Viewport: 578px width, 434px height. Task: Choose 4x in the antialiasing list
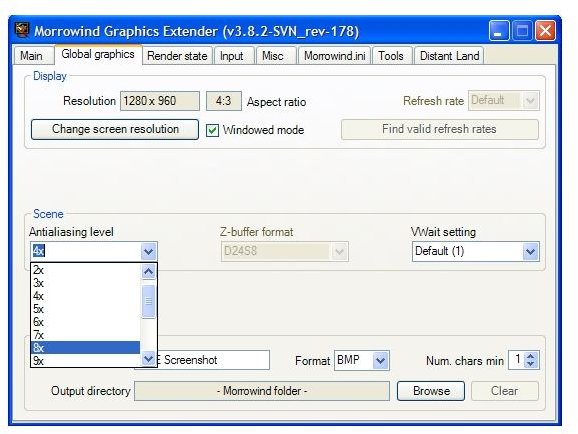coord(86,296)
